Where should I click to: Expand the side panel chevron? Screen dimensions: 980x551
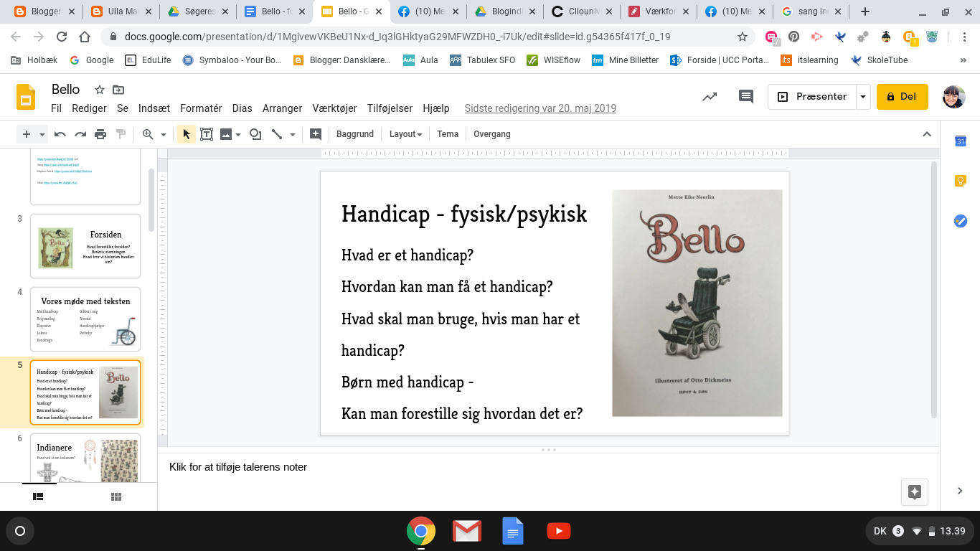tap(961, 491)
